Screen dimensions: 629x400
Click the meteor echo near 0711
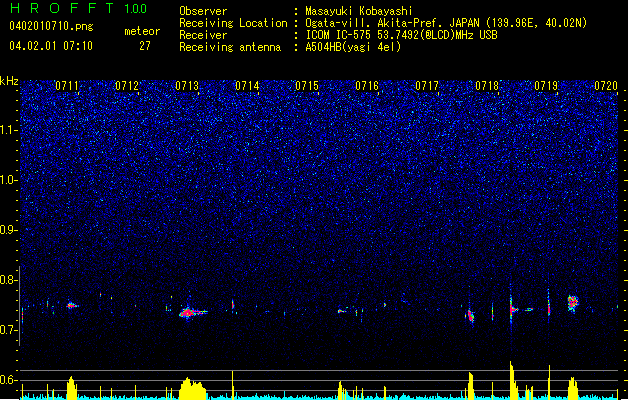(x=72, y=306)
